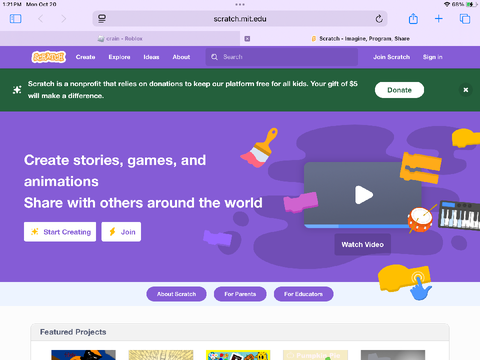Reload the page with refresh icon

379,19
